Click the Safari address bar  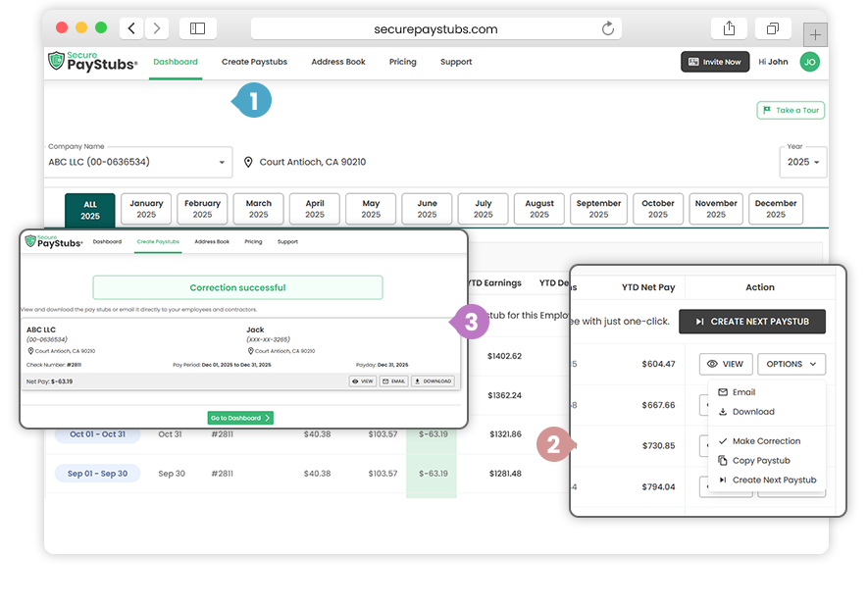436,28
